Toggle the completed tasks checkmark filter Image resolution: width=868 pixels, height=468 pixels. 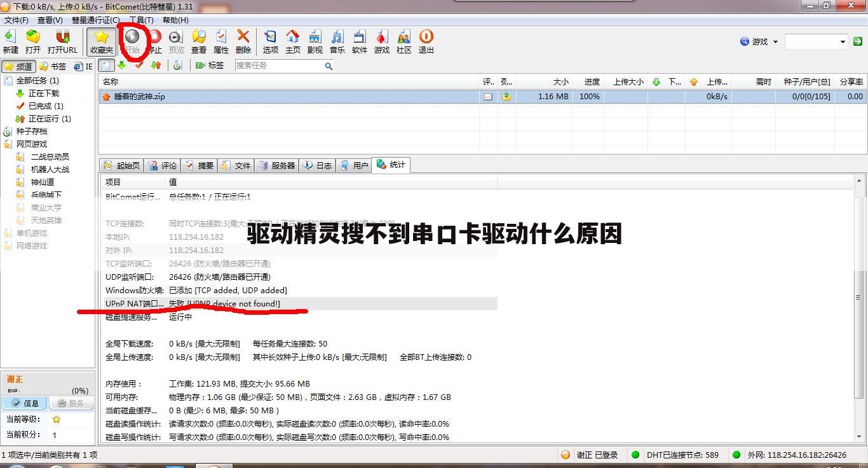tap(139, 65)
